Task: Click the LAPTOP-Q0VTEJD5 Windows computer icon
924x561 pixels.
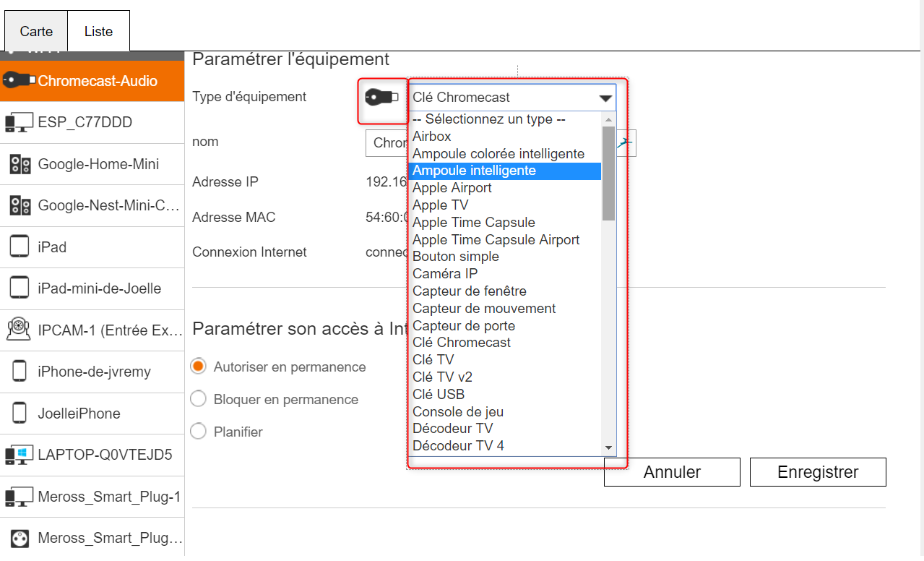Action: pos(20,455)
